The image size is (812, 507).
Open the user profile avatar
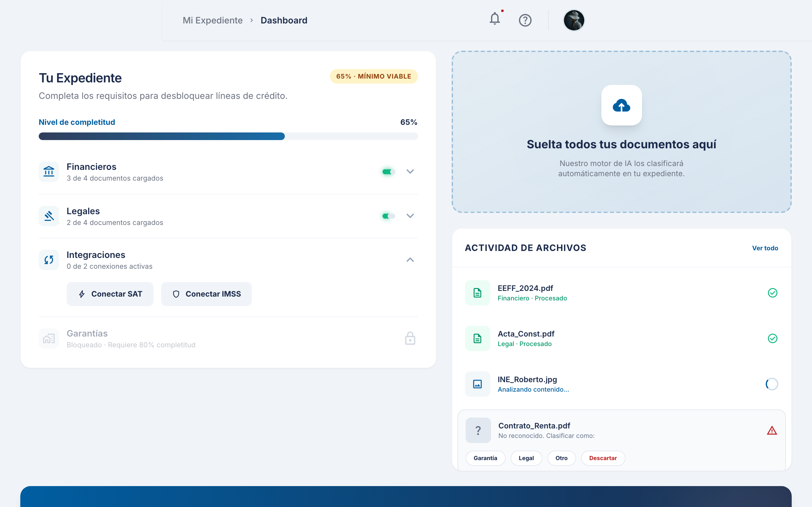coord(574,21)
